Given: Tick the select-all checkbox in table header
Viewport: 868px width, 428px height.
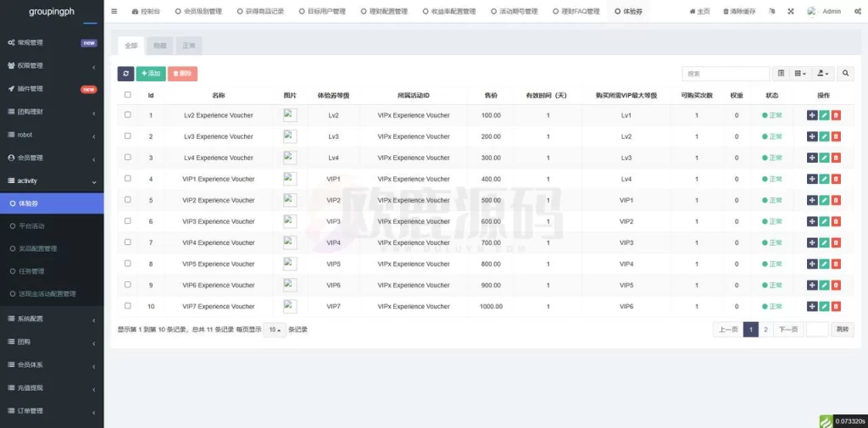Looking at the screenshot, I should 128,95.
